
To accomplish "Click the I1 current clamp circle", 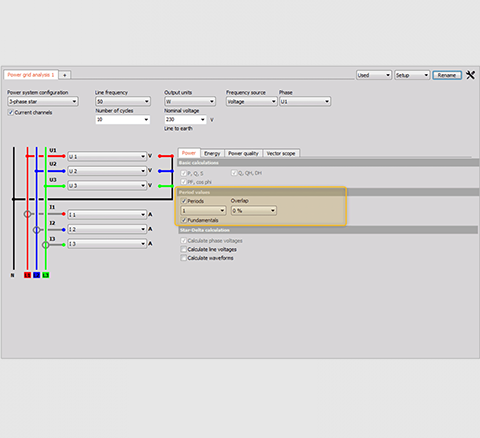I will 28,214.
